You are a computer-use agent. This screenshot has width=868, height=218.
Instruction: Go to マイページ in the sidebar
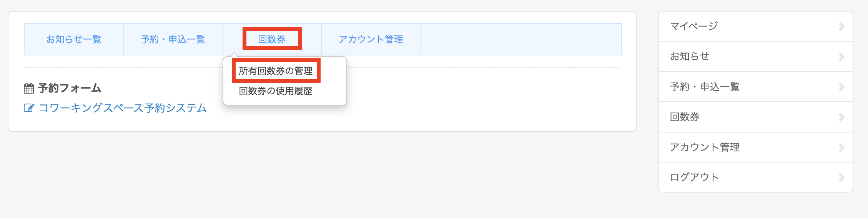694,26
